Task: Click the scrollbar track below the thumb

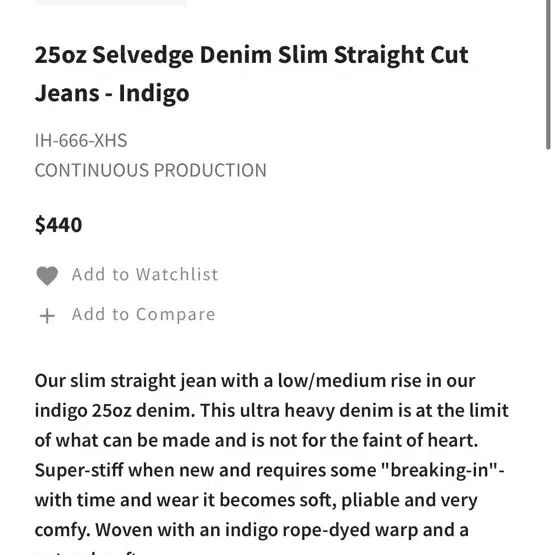Action: (548, 352)
